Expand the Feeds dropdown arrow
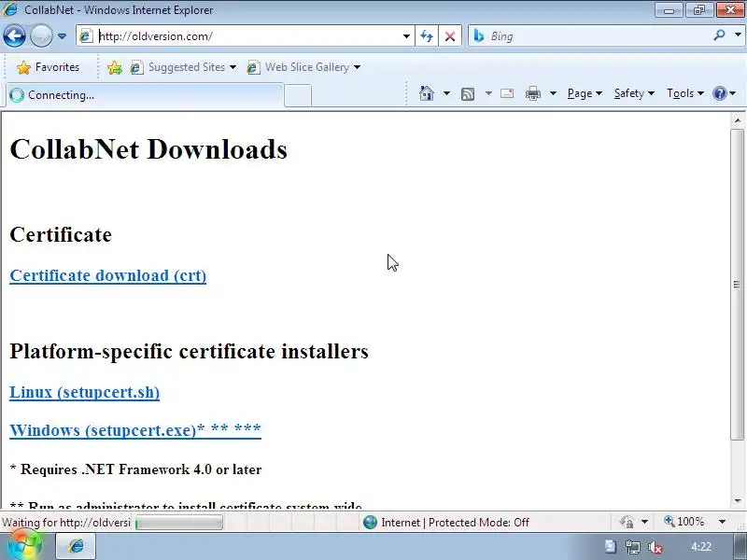 (488, 93)
